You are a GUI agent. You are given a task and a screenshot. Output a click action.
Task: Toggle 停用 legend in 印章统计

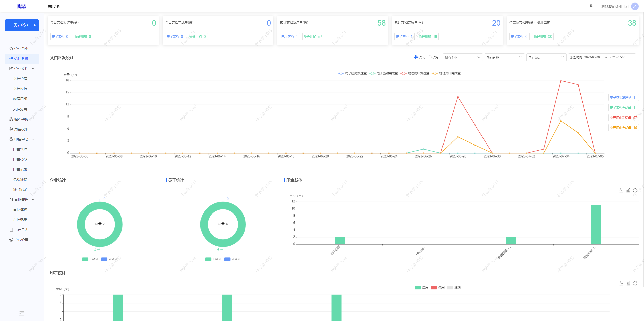click(437, 288)
